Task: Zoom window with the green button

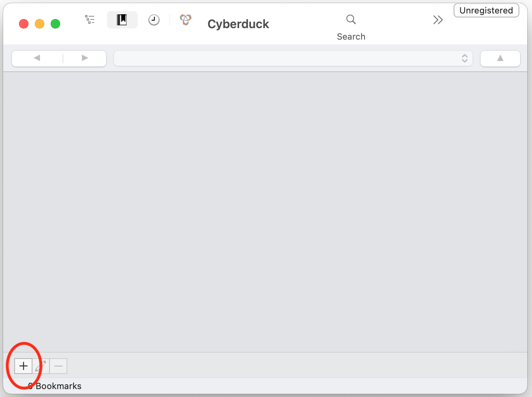Action: [x=55, y=24]
